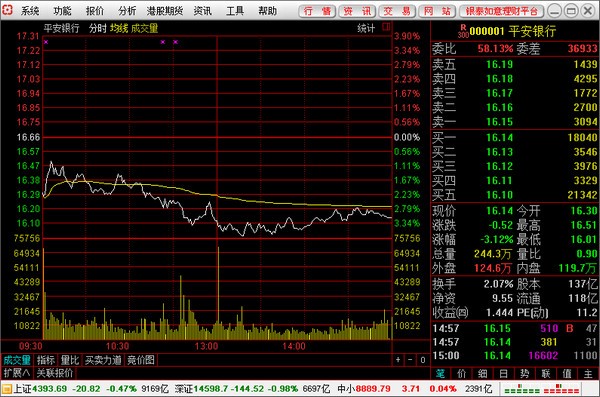Click the red app logo icon
Screen dimensions: 600x397
click(x=7, y=10)
